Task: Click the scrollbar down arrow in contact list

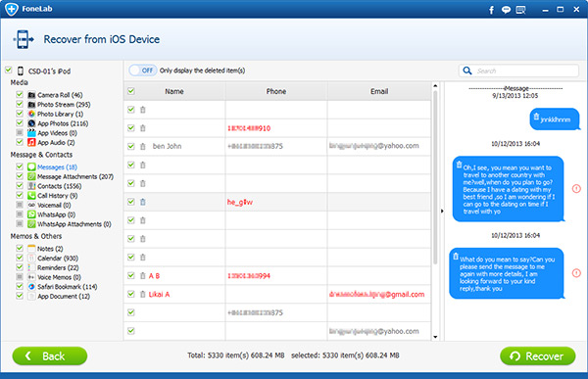Action: (435, 337)
